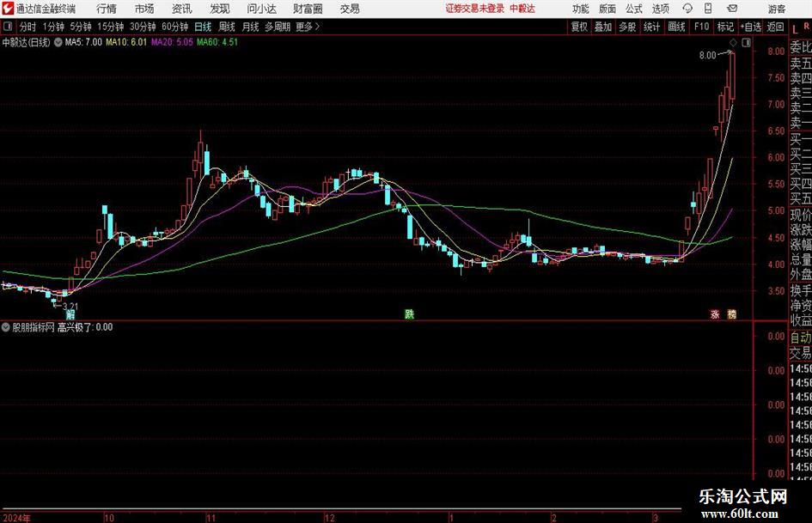The height and width of the screenshot is (523, 812).
Task: Toggle the left side panel icon
Action: click(x=8, y=27)
